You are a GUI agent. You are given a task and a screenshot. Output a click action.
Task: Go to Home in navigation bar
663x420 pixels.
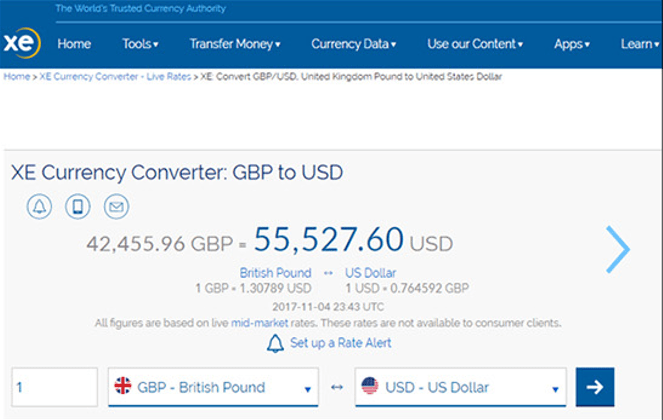click(x=74, y=44)
